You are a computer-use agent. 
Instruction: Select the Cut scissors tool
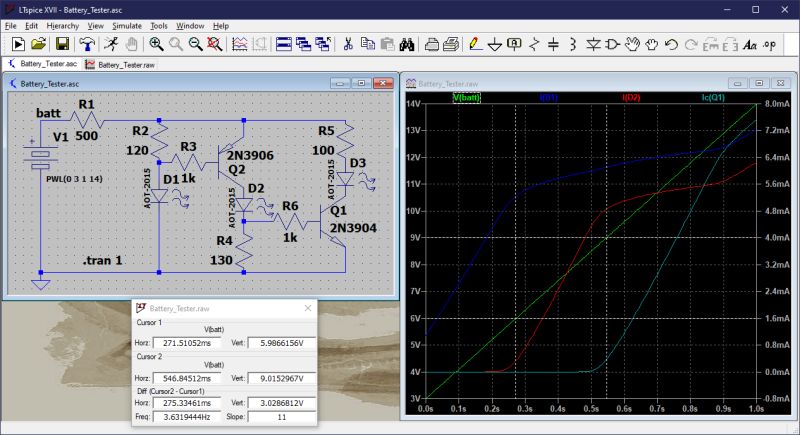point(348,44)
